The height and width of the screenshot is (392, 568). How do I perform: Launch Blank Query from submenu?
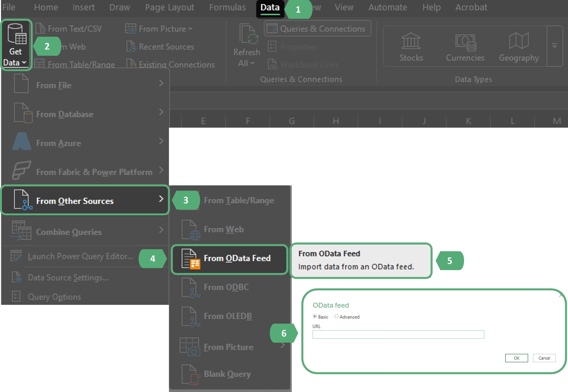pos(227,374)
